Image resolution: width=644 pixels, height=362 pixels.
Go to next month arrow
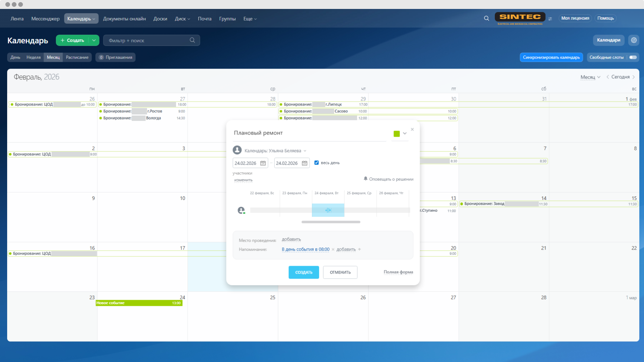(x=634, y=77)
